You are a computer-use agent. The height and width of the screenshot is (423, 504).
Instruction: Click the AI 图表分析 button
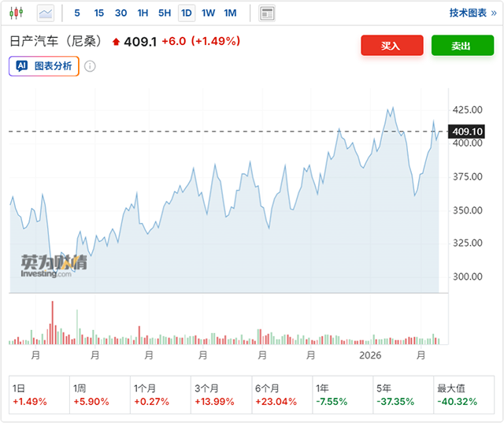tap(44, 66)
